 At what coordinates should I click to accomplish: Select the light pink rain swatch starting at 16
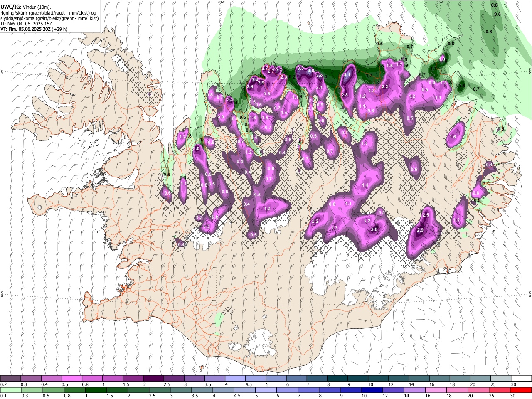(x=436, y=390)
